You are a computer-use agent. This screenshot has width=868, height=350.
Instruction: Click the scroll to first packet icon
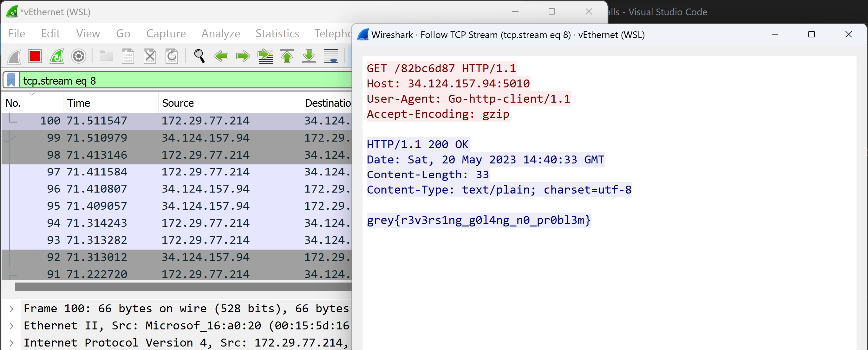tap(288, 55)
